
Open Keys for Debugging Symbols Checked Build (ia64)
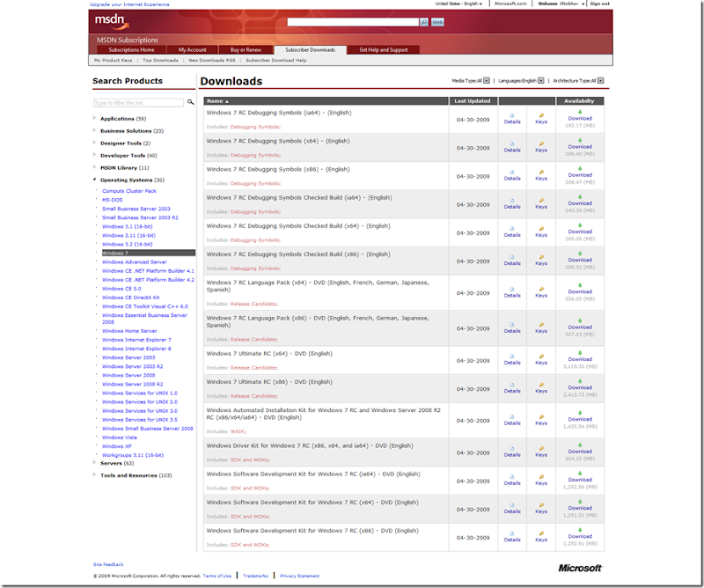(x=541, y=203)
